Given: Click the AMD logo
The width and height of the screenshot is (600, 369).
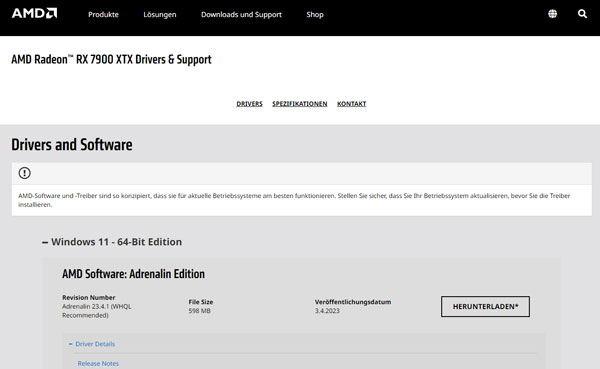Looking at the screenshot, I should coord(34,14).
